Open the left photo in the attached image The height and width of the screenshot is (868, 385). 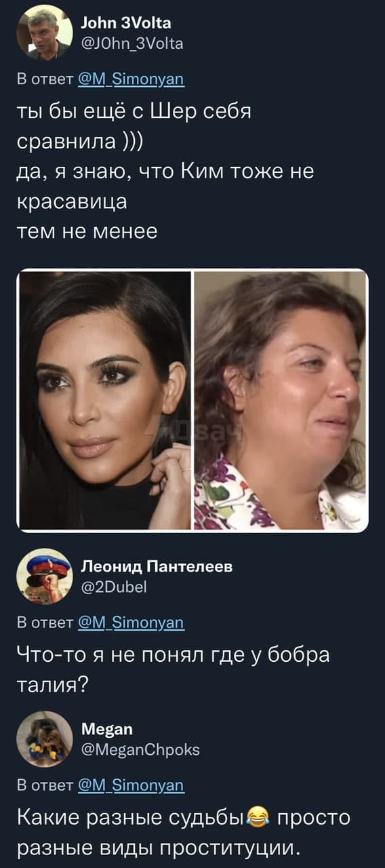(x=104, y=400)
